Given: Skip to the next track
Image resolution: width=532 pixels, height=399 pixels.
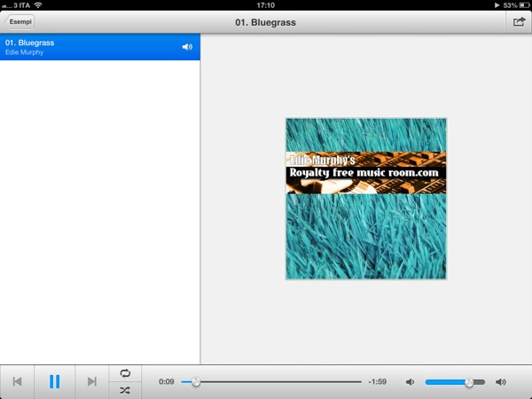Looking at the screenshot, I should pos(92,381).
